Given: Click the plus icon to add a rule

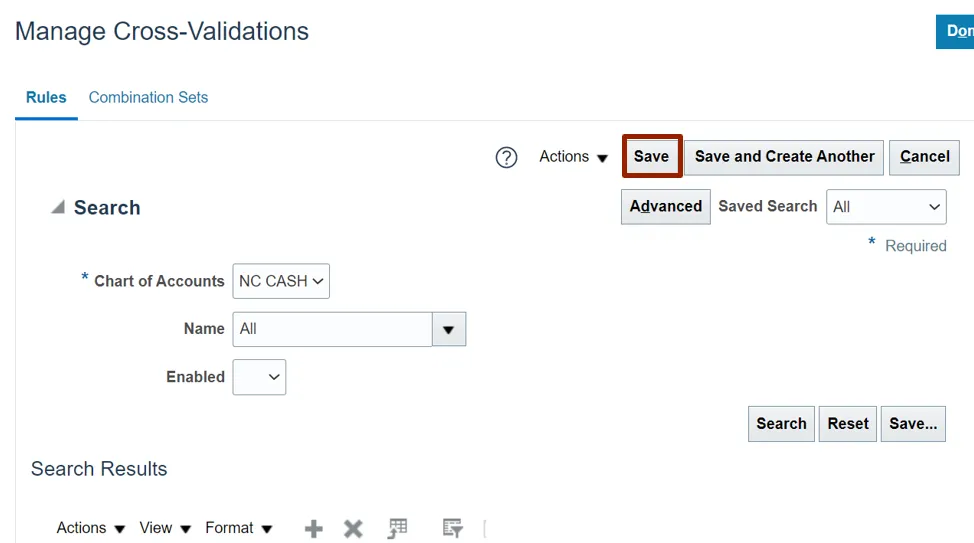Looking at the screenshot, I should 314,529.
